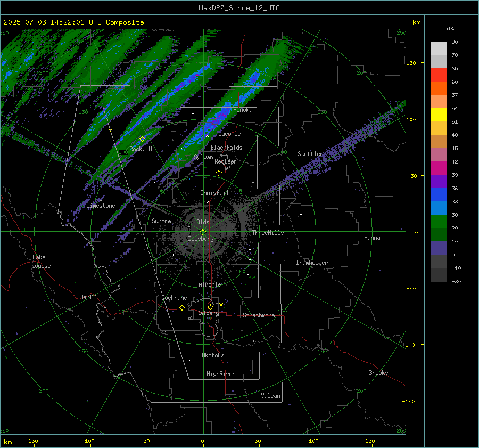This screenshot has height=448, width=479.
Task: Click the white plus marker west of Hanna
Action: [x=301, y=214]
